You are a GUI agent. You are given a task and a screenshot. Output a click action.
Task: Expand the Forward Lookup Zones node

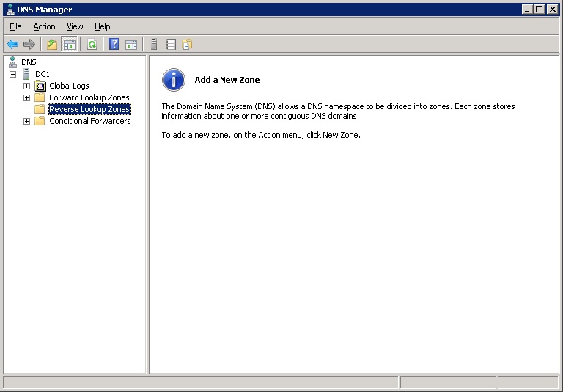click(26, 97)
